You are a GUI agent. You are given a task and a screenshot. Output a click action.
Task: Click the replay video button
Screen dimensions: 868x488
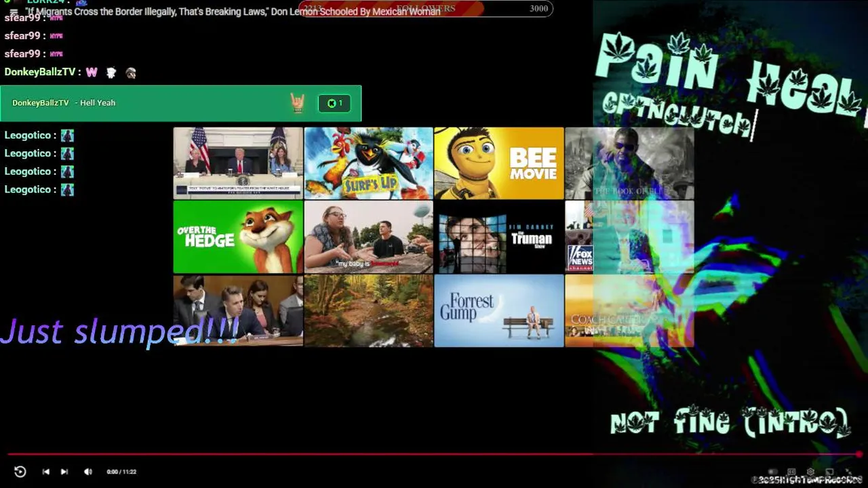(x=20, y=472)
